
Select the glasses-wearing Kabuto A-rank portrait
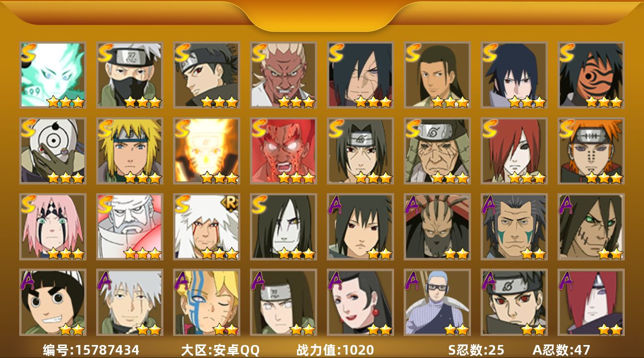[437, 302]
